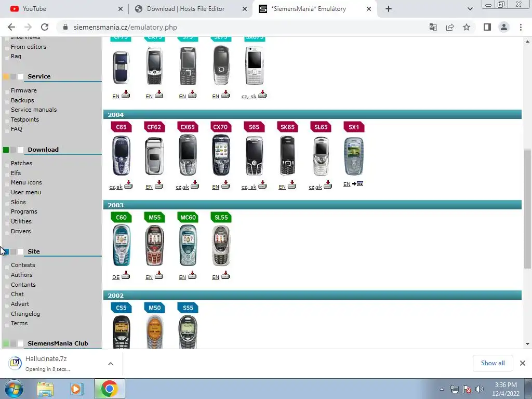Click the C65 red model label
This screenshot has height=399, width=532.
pyautogui.click(x=121, y=127)
